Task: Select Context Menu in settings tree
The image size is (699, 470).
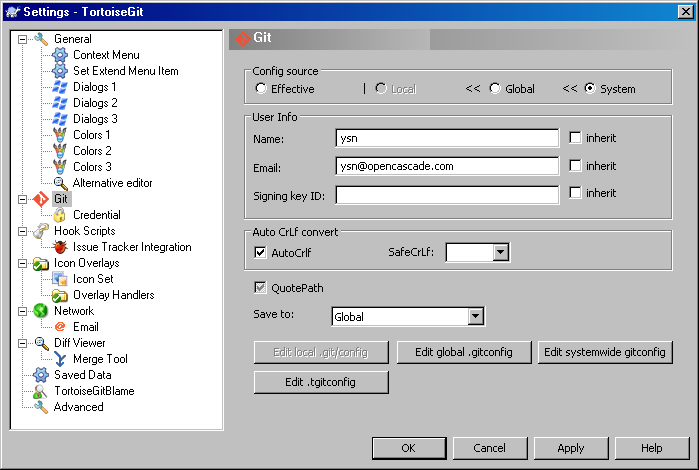Action: click(x=106, y=55)
